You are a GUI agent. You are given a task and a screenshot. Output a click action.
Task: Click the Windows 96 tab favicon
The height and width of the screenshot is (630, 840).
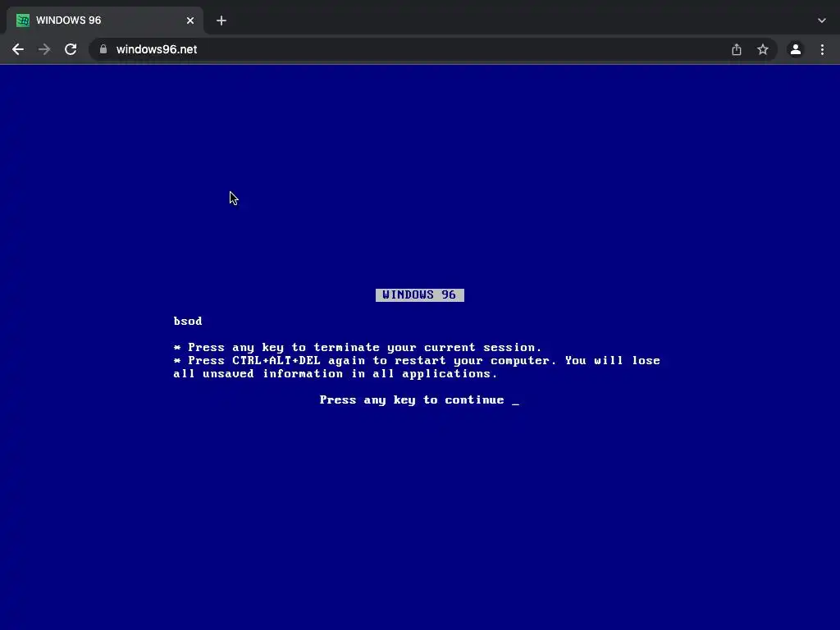(x=23, y=21)
